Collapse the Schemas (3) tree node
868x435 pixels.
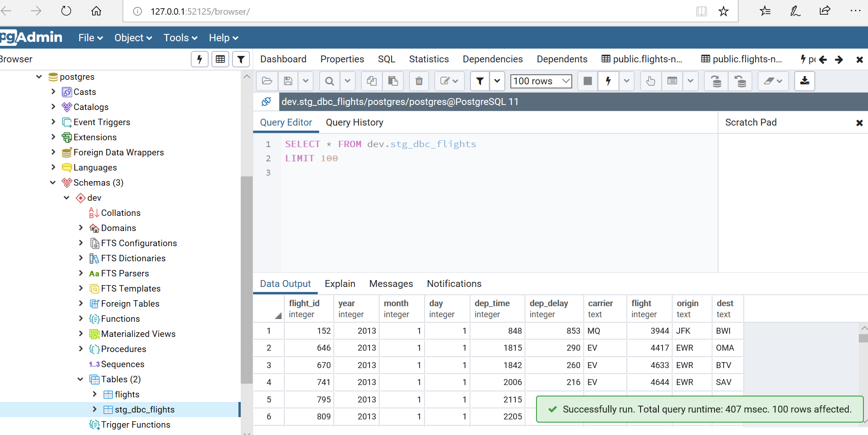point(53,182)
